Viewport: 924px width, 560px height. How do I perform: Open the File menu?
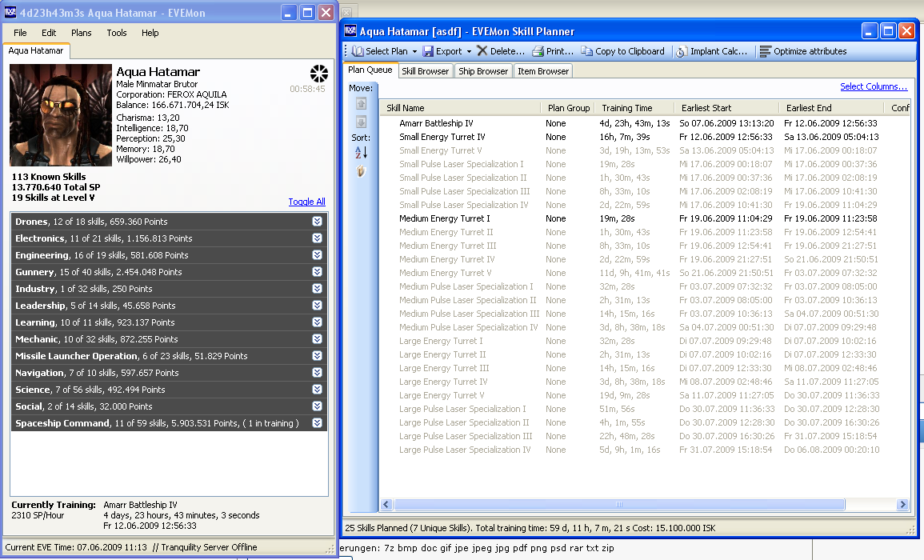pyautogui.click(x=20, y=33)
